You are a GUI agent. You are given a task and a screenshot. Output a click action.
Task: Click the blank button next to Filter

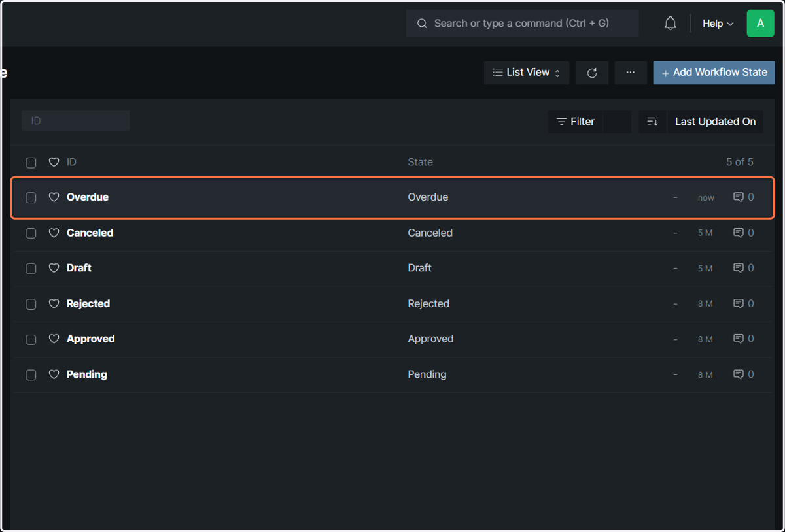(x=618, y=122)
